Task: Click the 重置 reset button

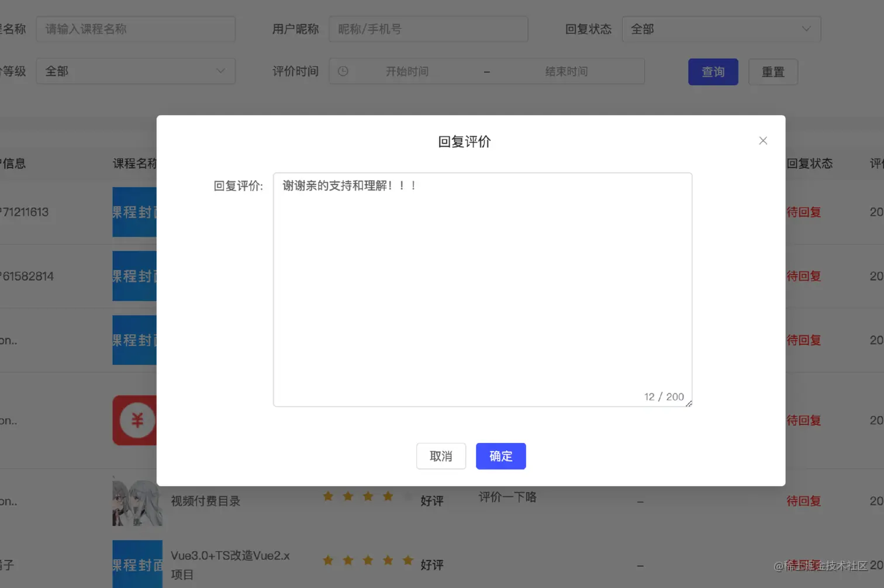Action: (x=773, y=72)
